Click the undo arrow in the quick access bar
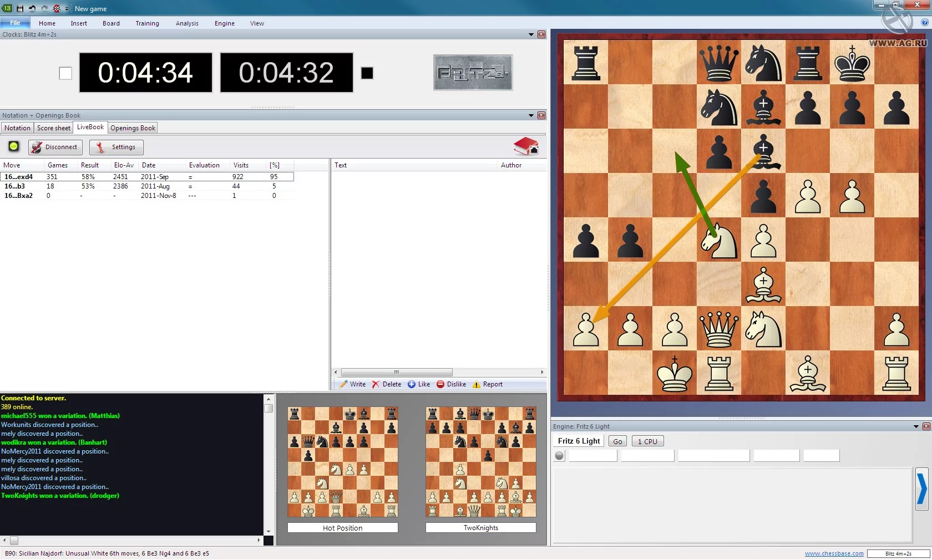 pos(32,8)
